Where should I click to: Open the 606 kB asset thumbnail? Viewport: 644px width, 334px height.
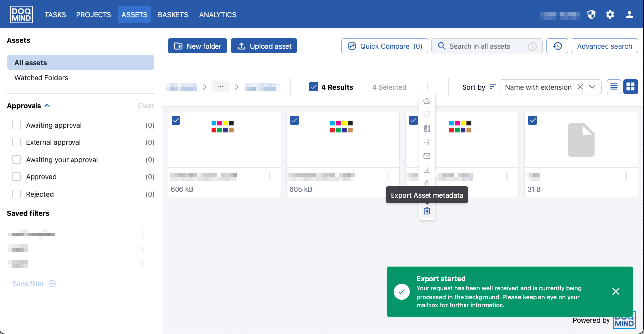[224, 140]
